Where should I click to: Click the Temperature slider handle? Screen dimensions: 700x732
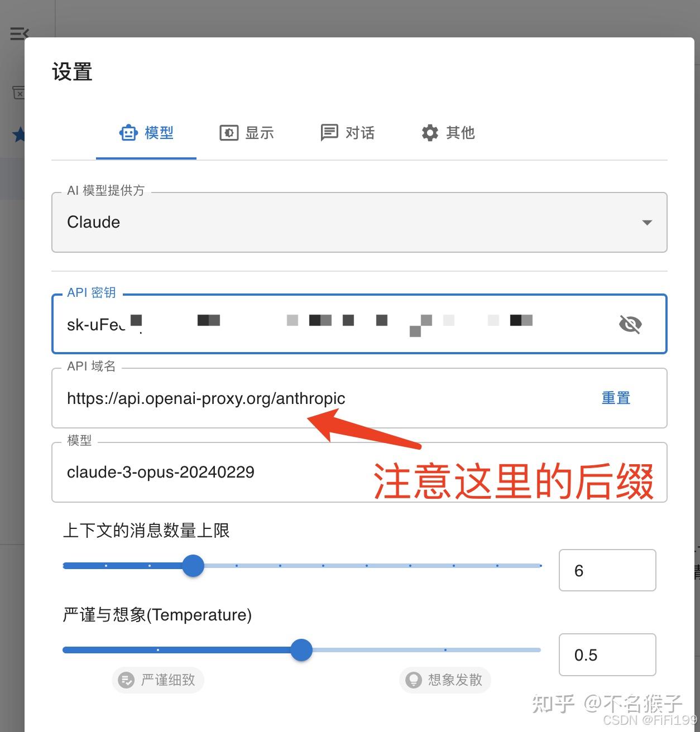pyautogui.click(x=301, y=650)
